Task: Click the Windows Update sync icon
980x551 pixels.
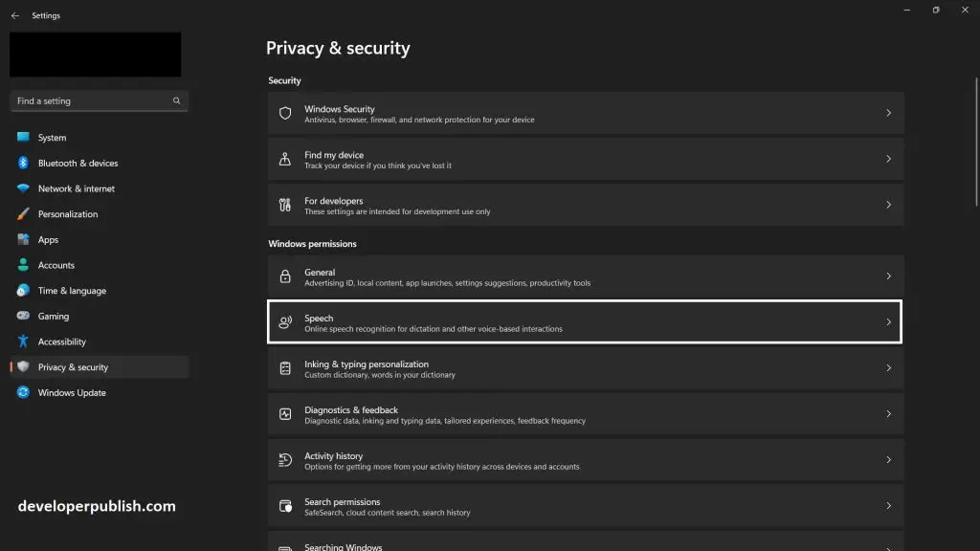Action: tap(23, 392)
